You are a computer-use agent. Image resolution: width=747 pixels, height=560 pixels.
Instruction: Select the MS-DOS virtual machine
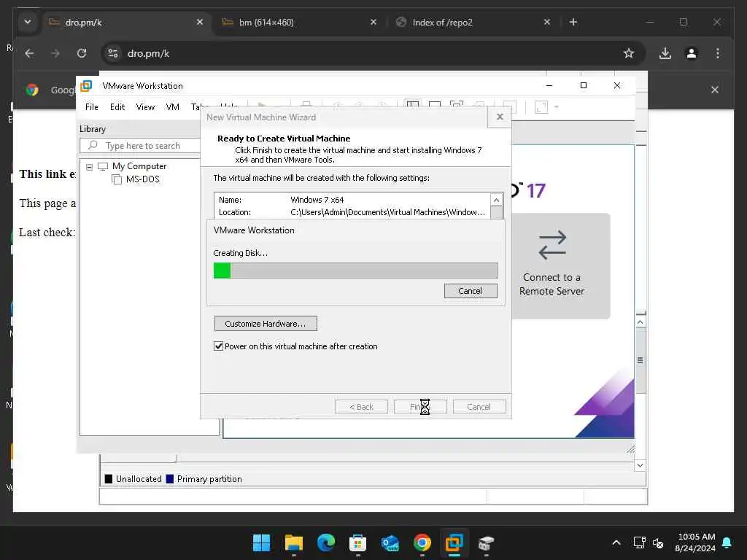(x=142, y=179)
